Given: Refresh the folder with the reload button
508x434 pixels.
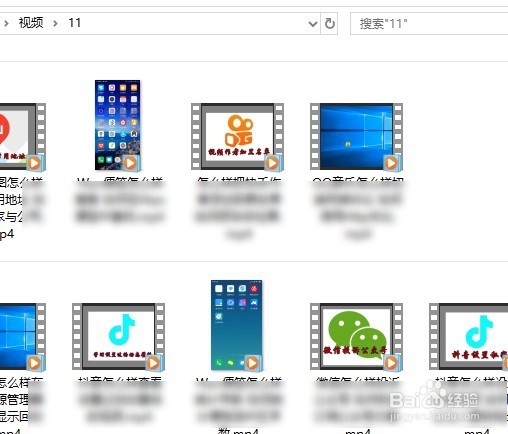Looking at the screenshot, I should pos(329,24).
